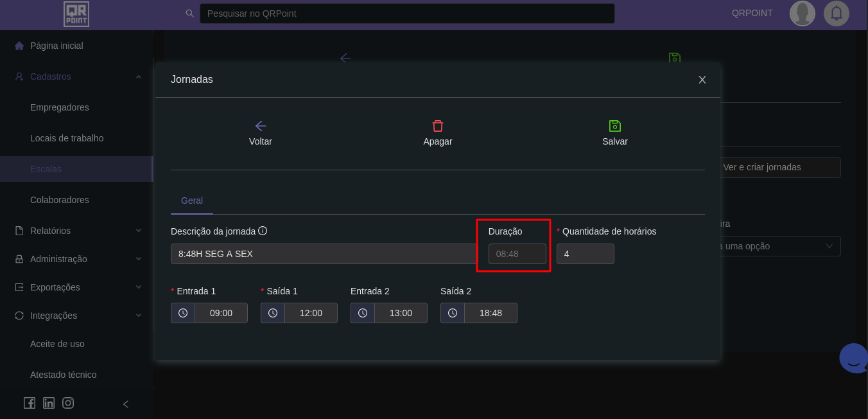Open the chat support bubble
Image resolution: width=868 pixels, height=419 pixels.
coord(853,359)
